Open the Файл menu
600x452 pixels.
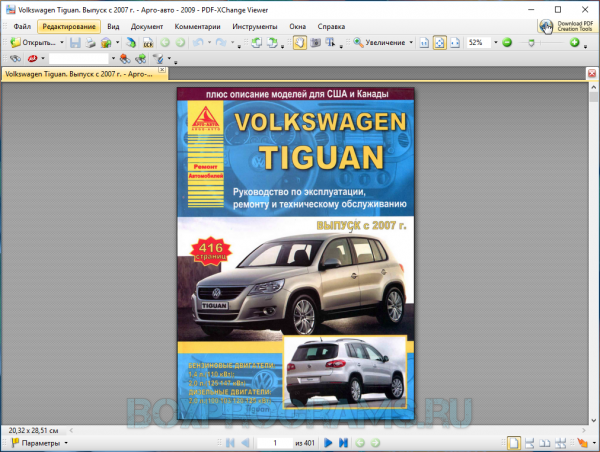22,26
